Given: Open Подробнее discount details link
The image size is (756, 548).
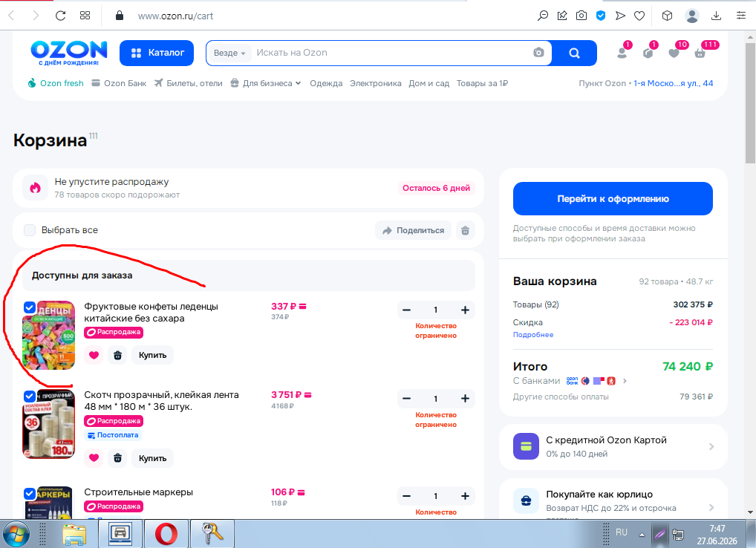Looking at the screenshot, I should point(533,334).
